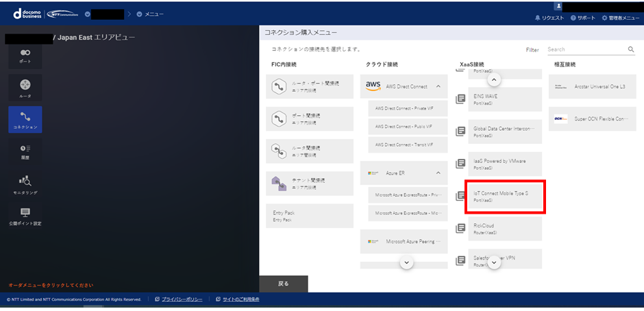Screen dimensions: 644x311
Task: Select the コネクション sidebar icon
Action: coord(25,120)
